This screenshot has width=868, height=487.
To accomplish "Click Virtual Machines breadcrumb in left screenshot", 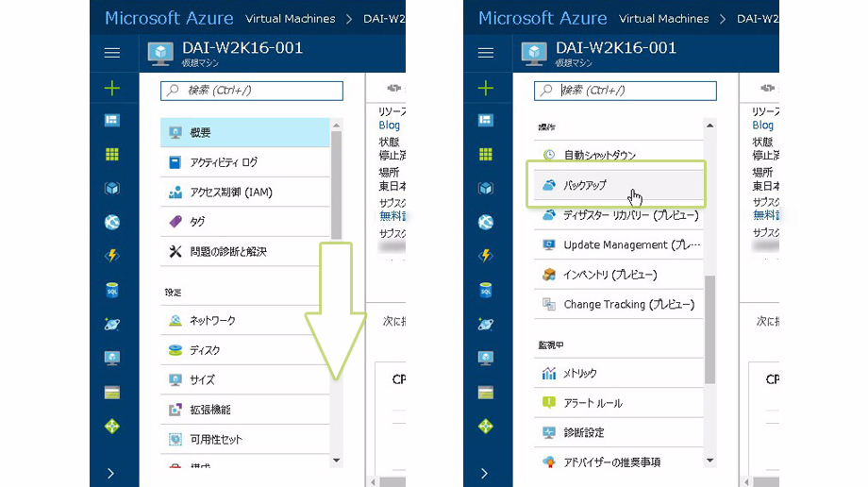I will click(x=290, y=19).
